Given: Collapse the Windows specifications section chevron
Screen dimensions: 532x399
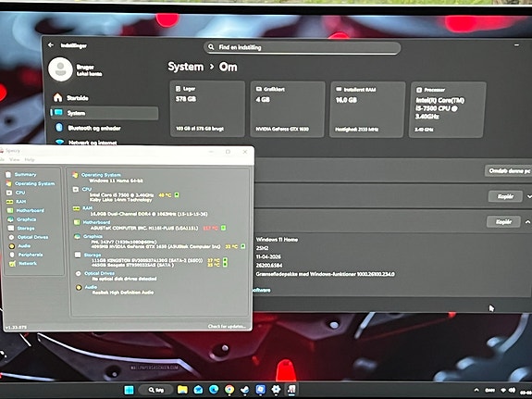Looking at the screenshot, I should point(527,222).
